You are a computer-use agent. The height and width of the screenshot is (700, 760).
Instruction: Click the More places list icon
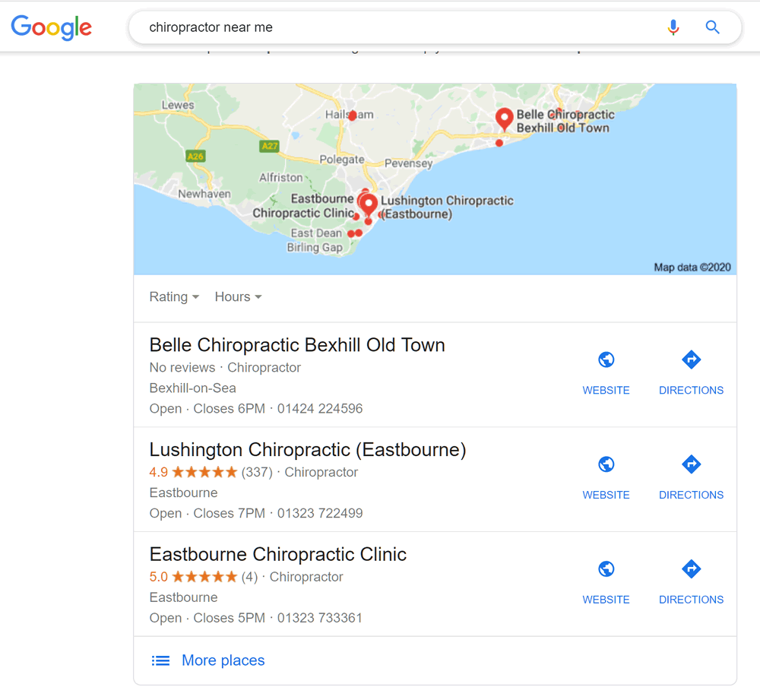point(160,660)
